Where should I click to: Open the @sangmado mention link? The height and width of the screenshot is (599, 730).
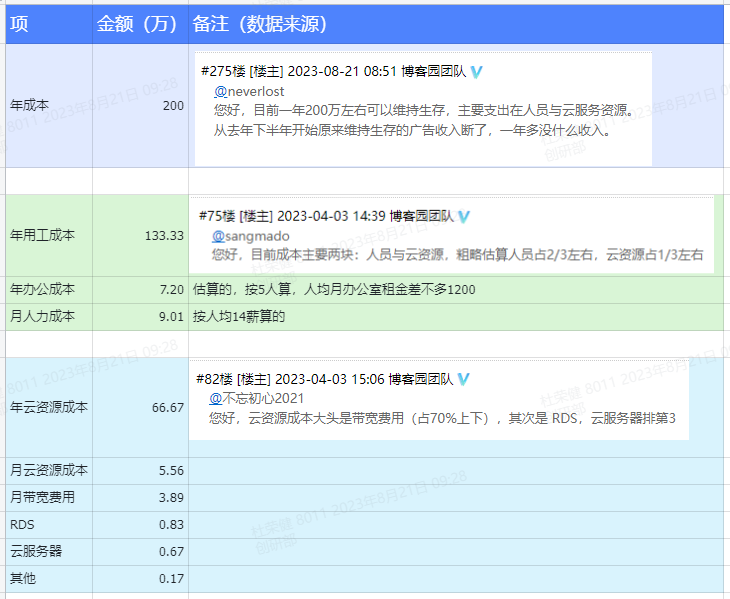click(x=250, y=236)
